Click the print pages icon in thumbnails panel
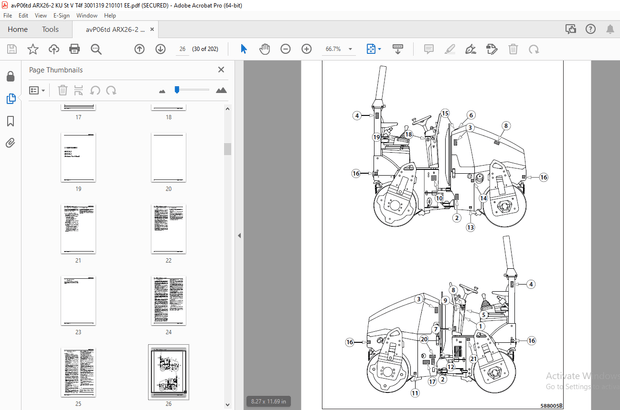 pos(78,90)
